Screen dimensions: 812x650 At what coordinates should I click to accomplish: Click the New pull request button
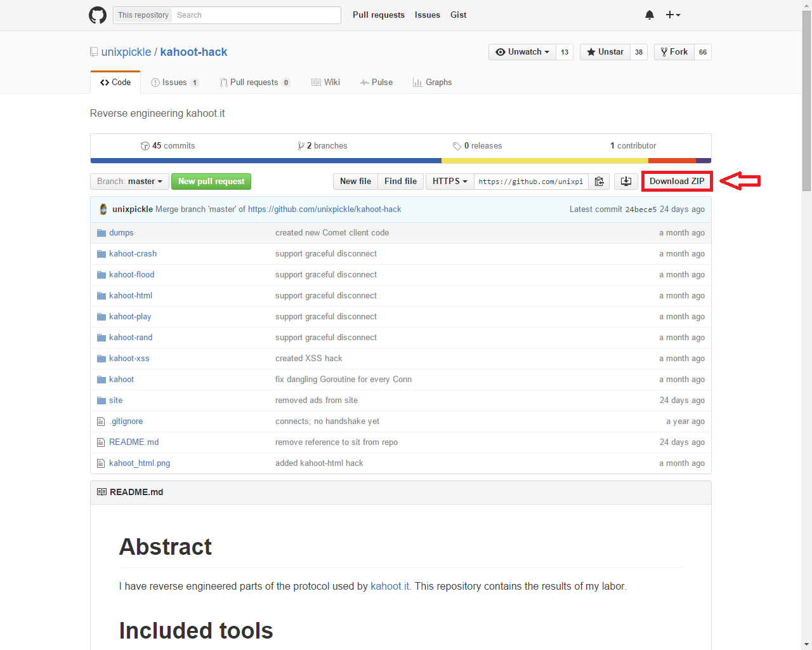click(x=211, y=182)
